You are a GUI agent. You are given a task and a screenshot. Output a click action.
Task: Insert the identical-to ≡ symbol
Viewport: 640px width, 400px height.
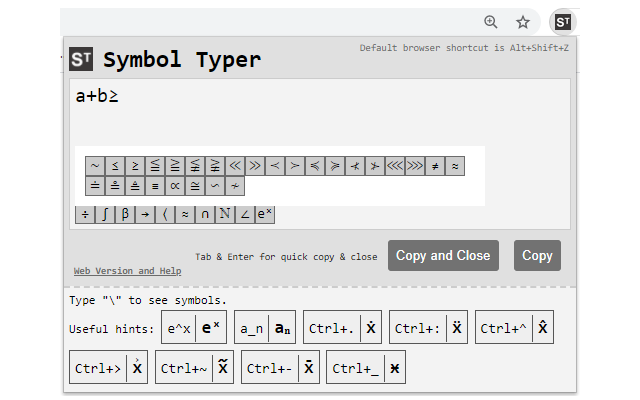coord(155,186)
